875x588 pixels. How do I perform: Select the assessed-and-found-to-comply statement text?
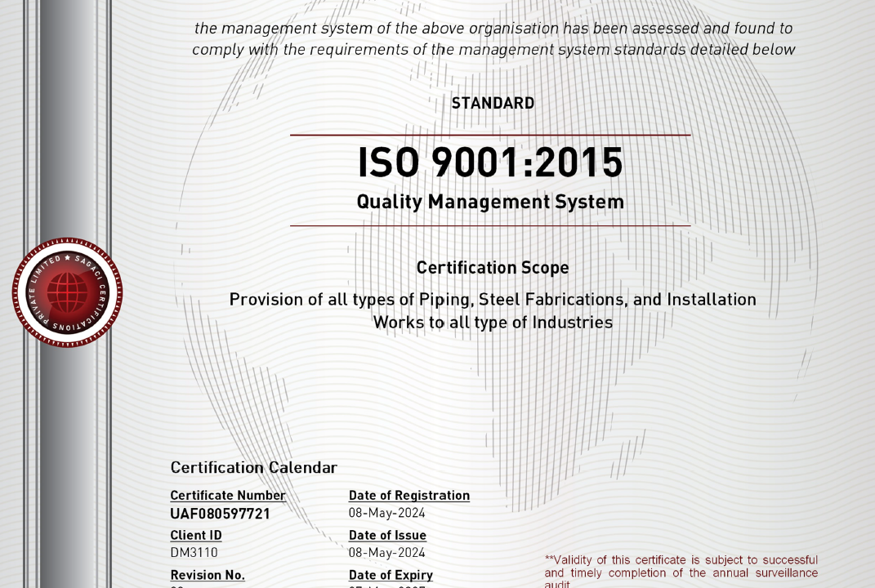tap(492, 38)
